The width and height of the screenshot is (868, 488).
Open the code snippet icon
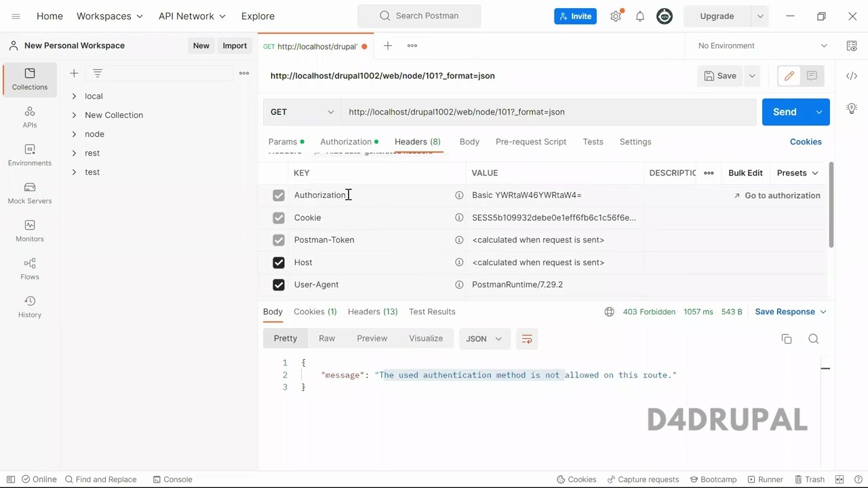pos(852,76)
